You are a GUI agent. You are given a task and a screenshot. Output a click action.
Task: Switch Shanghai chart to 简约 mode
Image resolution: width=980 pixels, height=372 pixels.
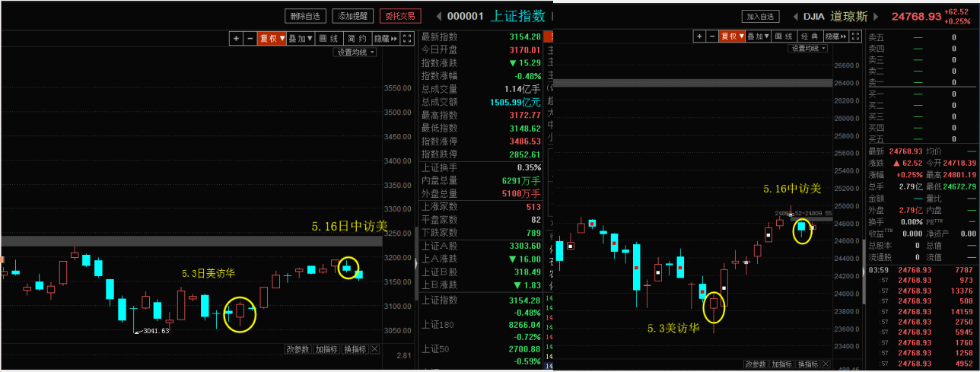point(357,38)
